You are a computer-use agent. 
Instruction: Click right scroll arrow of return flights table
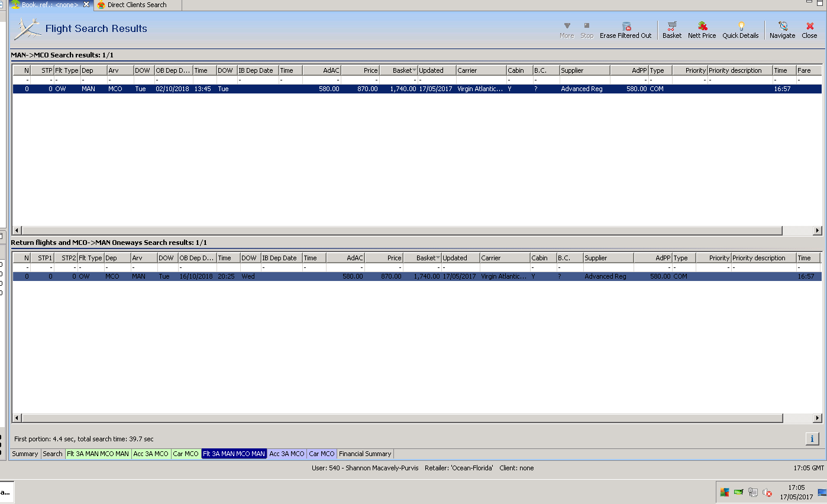(818, 418)
